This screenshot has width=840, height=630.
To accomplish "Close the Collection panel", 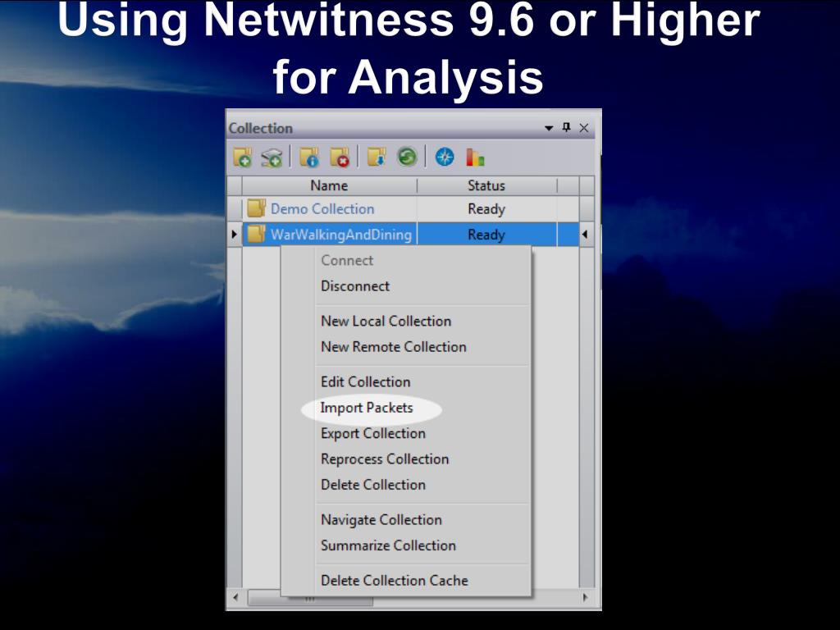I will click(584, 128).
